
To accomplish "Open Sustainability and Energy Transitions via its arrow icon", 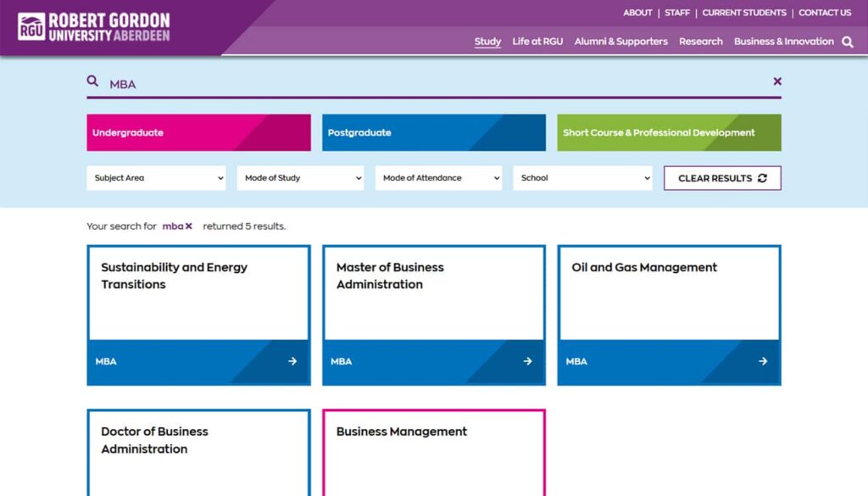I will tap(292, 361).
